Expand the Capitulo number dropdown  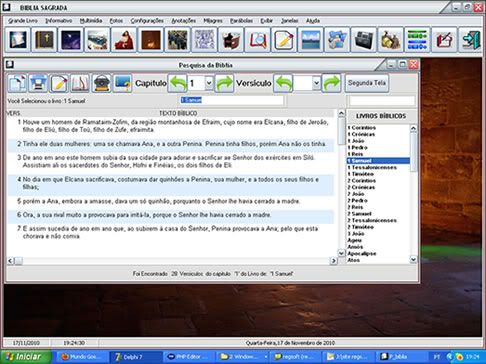pos(209,83)
